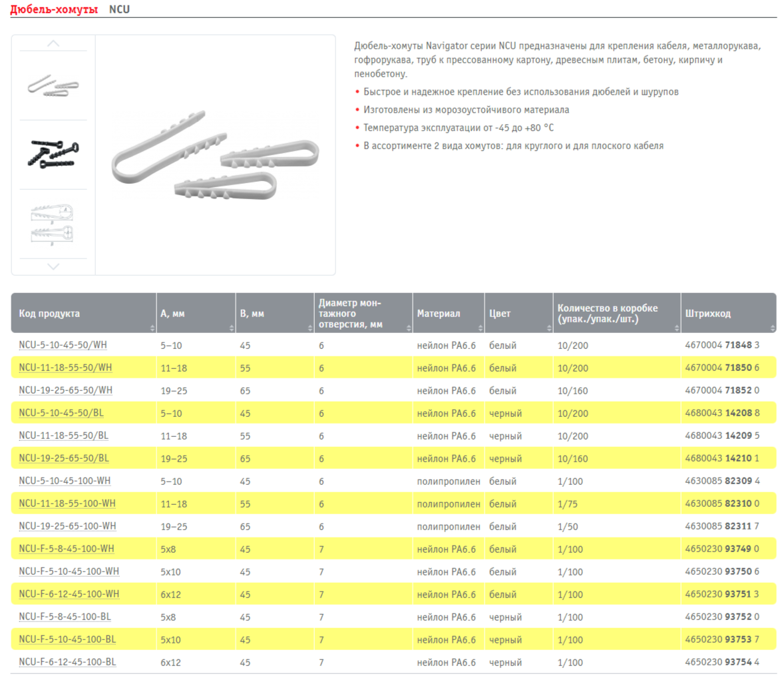Select the dimension drawing thumbnail
This screenshot has height=680, width=784.
click(x=53, y=224)
